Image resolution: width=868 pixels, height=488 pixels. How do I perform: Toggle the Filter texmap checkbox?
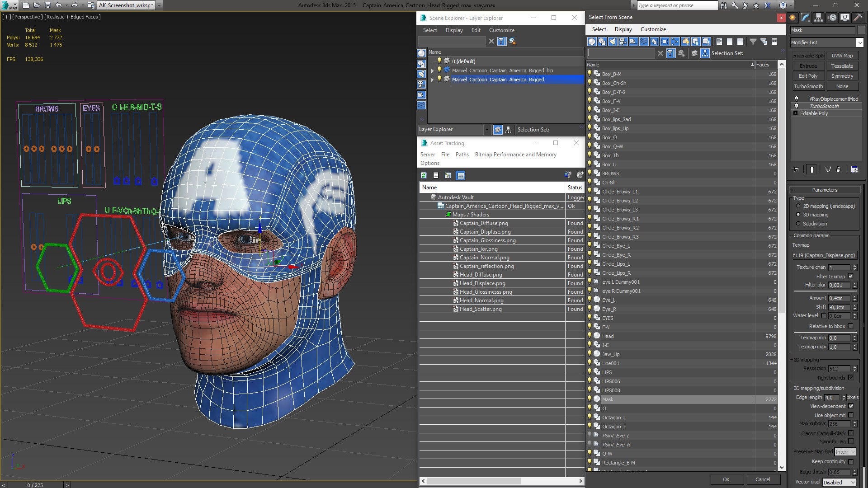[x=850, y=277]
